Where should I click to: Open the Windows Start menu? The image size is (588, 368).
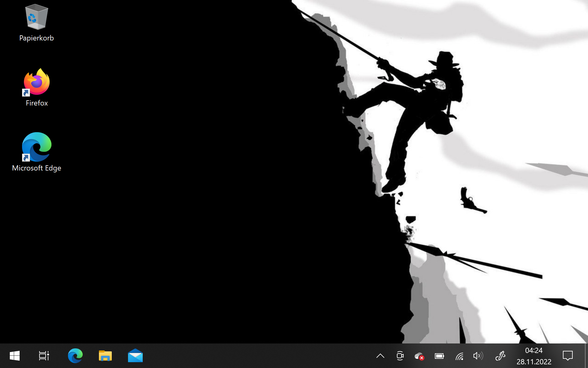[x=15, y=356]
